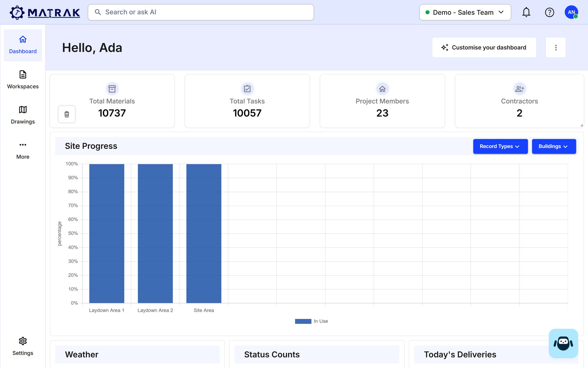Click the Total Materials archive icon
This screenshot has width=588, height=368.
coord(112,89)
